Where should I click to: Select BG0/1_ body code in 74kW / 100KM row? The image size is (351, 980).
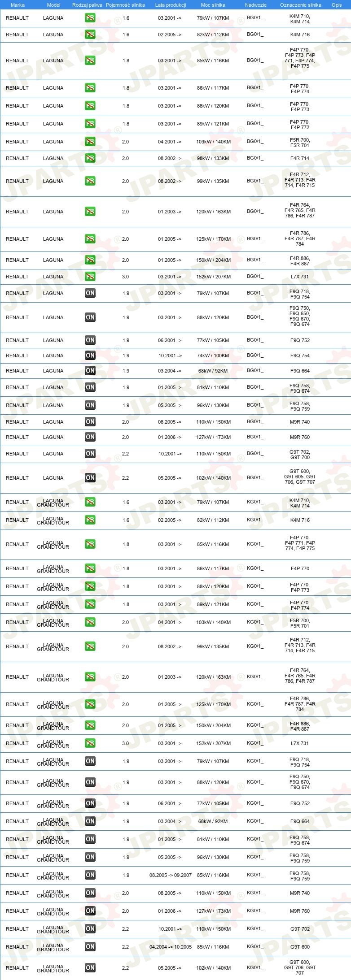pos(255,355)
